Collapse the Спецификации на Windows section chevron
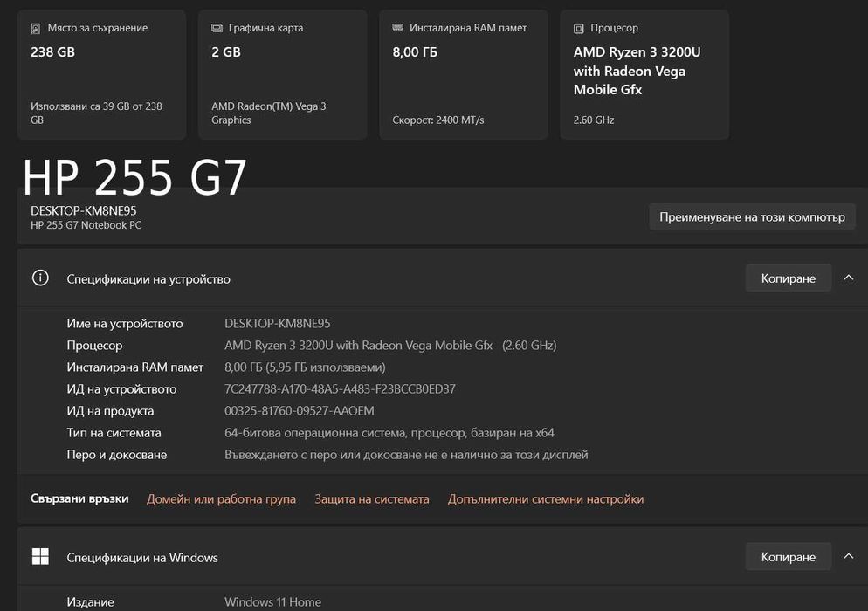The image size is (868, 611). (x=849, y=556)
